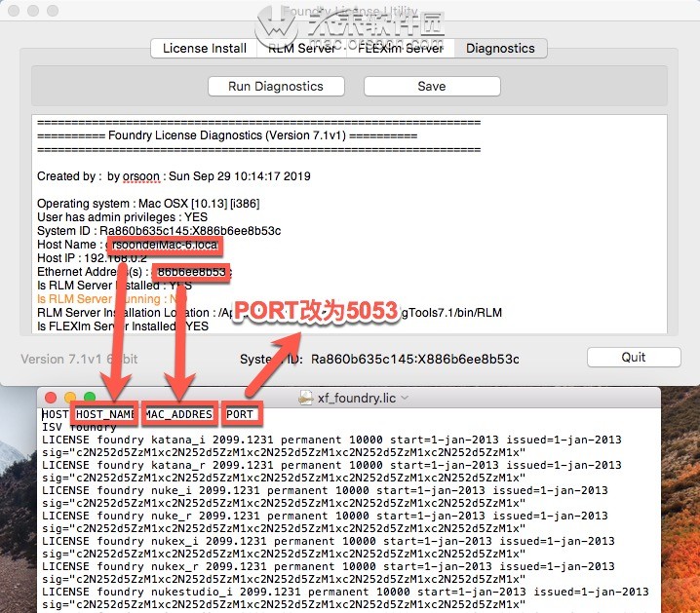Switch to the License Install tab
The width and height of the screenshot is (700, 613).
pos(204,48)
